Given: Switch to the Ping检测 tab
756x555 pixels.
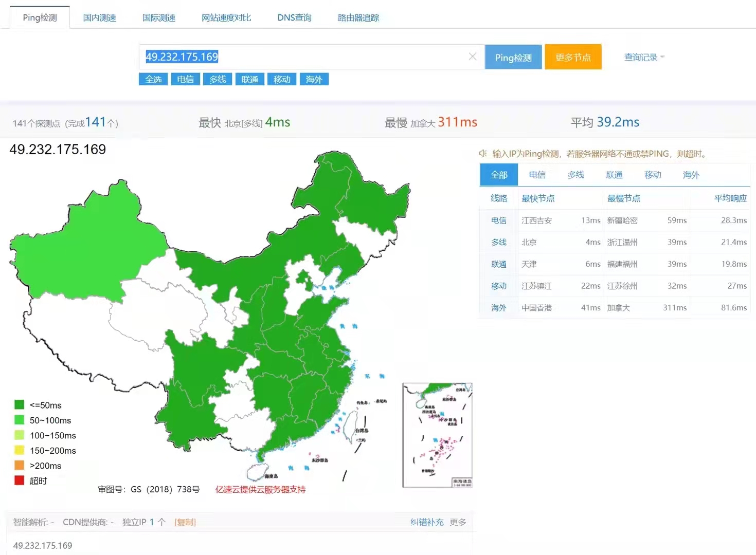Looking at the screenshot, I should (40, 17).
